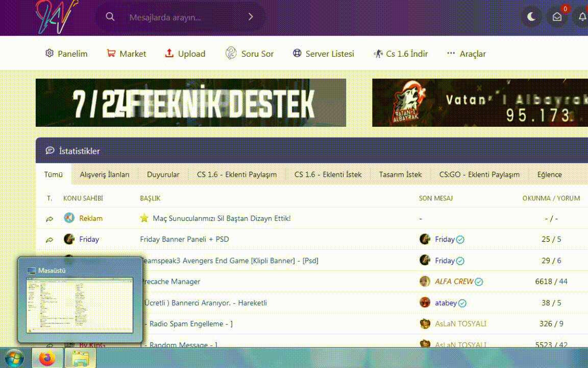Switch to the Duyurular tab

pyautogui.click(x=163, y=174)
